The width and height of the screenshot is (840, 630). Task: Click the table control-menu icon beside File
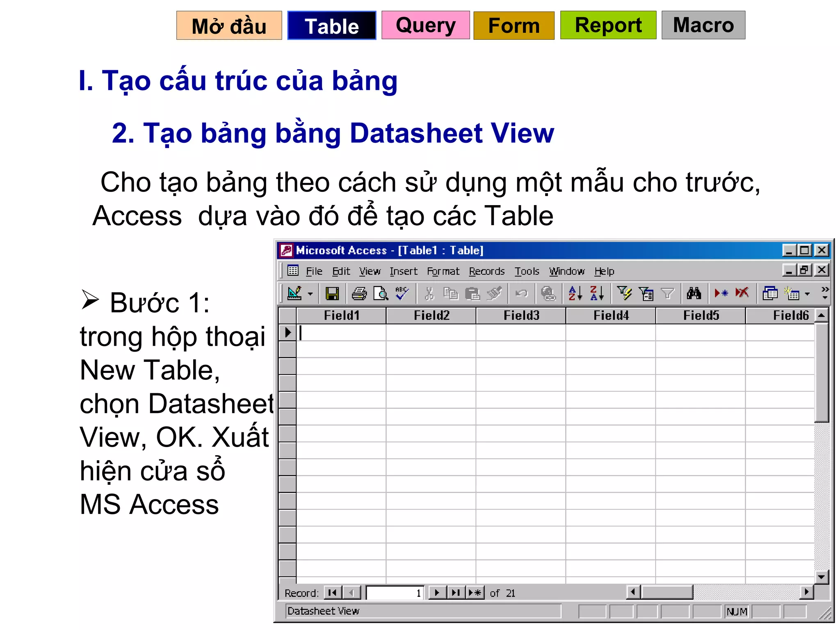coord(293,270)
